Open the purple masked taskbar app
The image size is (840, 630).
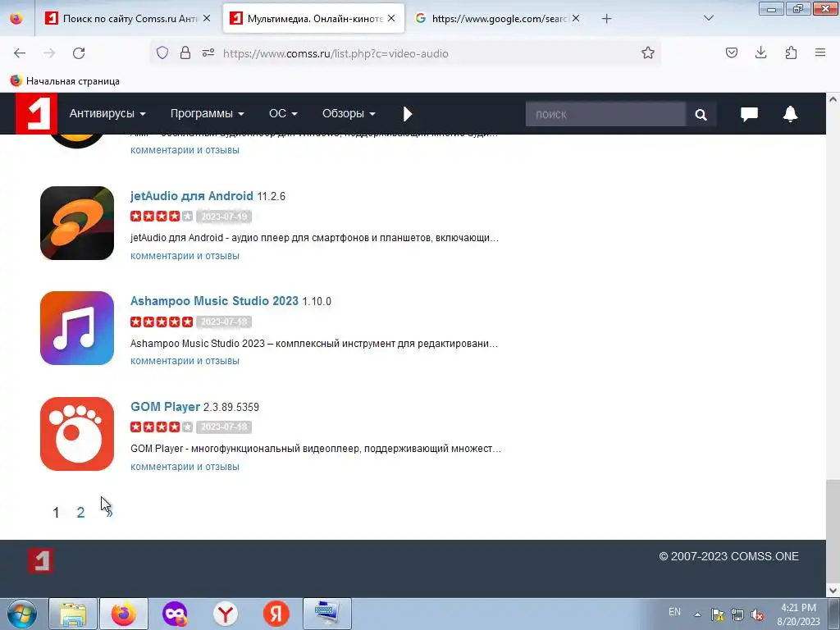click(x=175, y=614)
